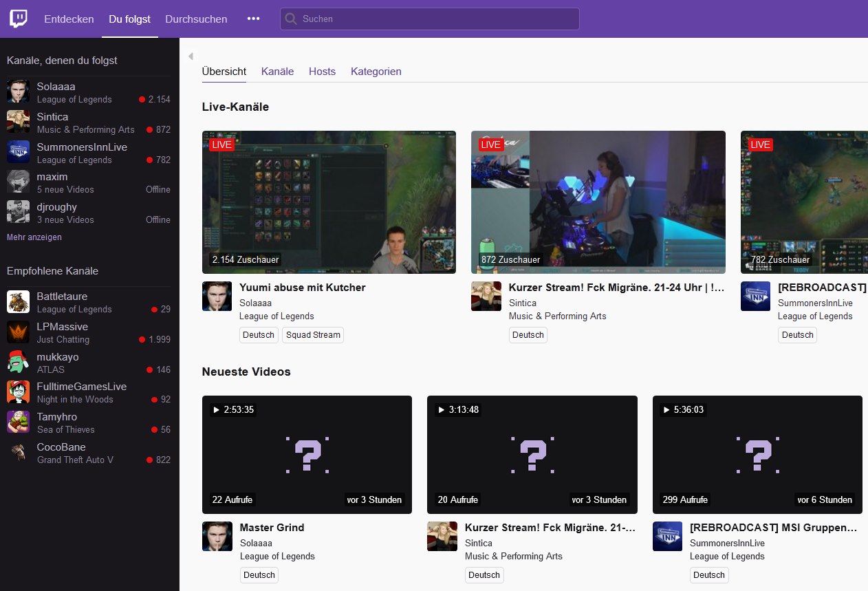This screenshot has height=591, width=868.
Task: Click maxim avatar in sidebar
Action: (18, 182)
